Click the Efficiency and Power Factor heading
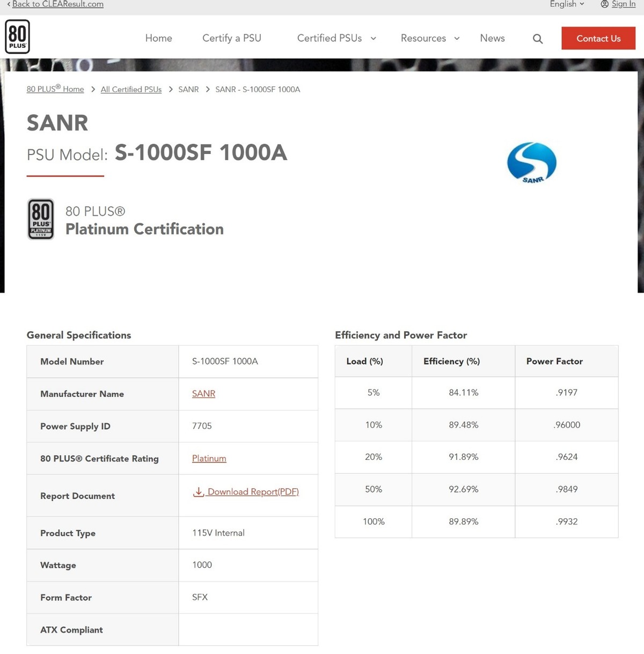The image size is (644, 654). 401,335
